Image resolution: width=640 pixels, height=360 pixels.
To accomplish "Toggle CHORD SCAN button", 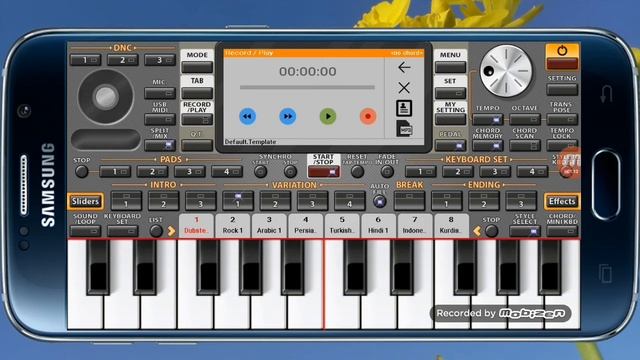I will click(525, 145).
